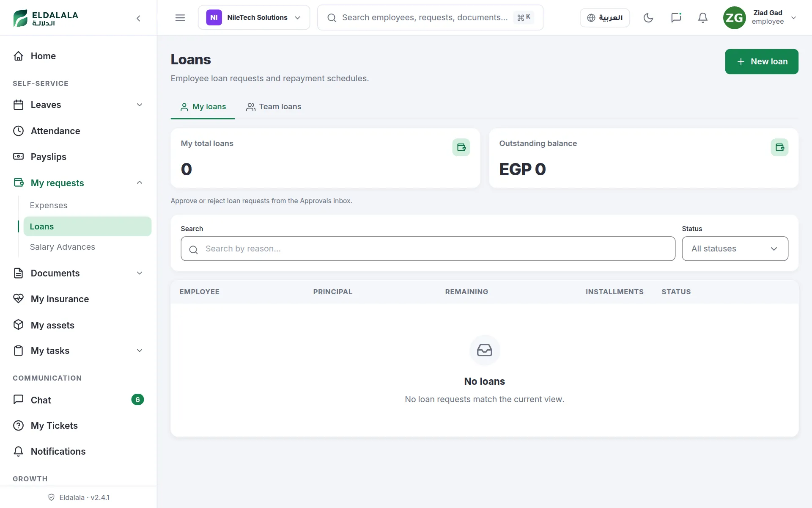Screen dimensions: 812x508
Task: Switch to the Team loans tab
Action: pyautogui.click(x=274, y=107)
